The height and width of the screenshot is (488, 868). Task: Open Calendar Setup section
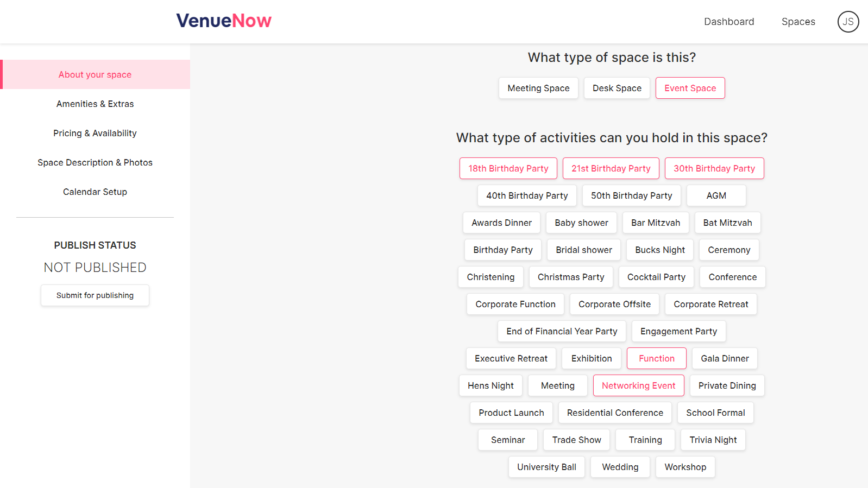pyautogui.click(x=95, y=192)
